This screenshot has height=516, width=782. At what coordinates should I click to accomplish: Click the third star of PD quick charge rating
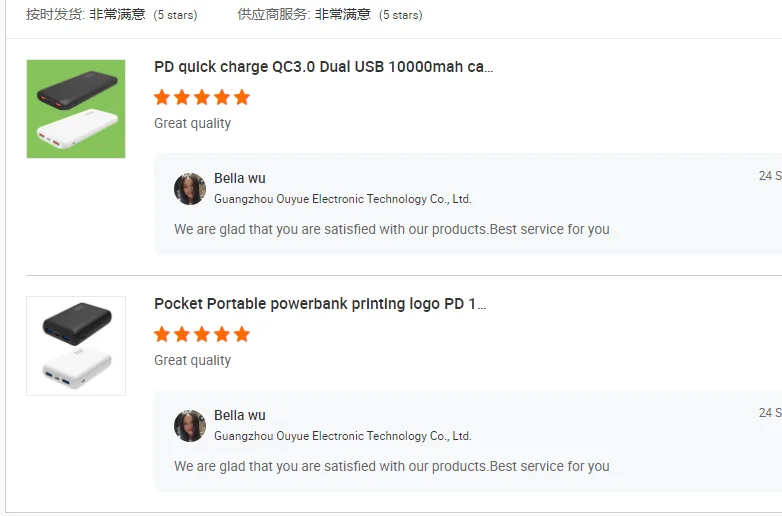click(x=202, y=97)
